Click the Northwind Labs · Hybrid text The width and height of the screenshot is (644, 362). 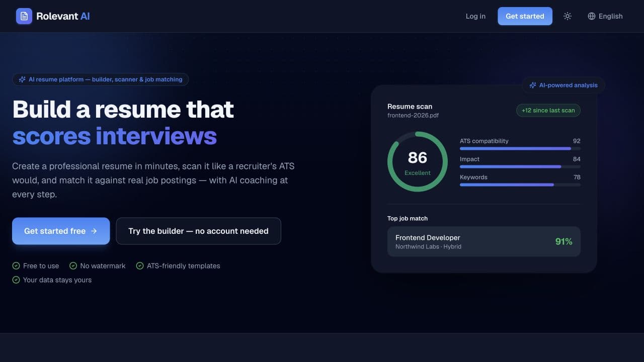428,247
